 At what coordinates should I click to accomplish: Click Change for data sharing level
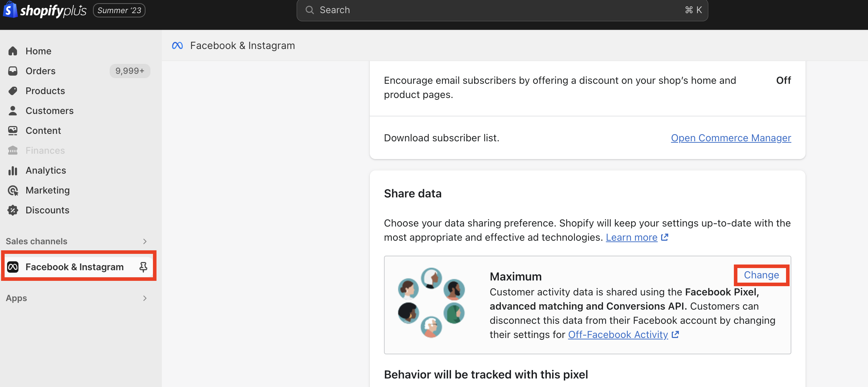(762, 275)
